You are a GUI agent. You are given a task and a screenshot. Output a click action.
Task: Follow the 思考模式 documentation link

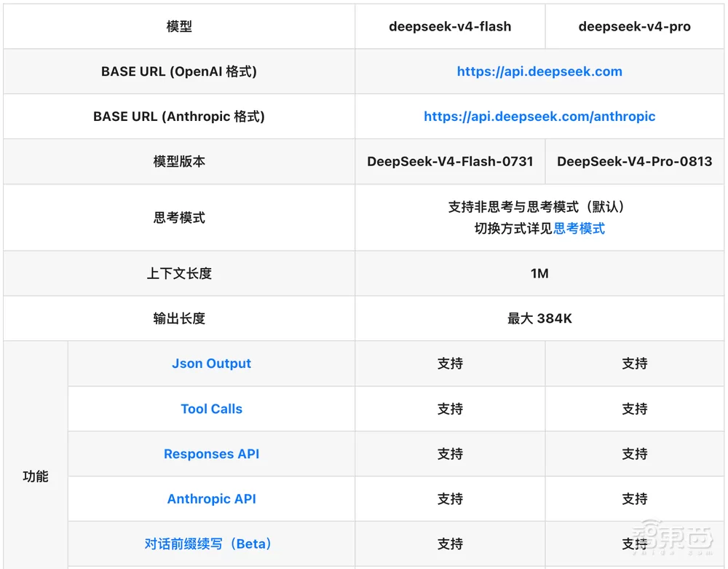tap(579, 229)
